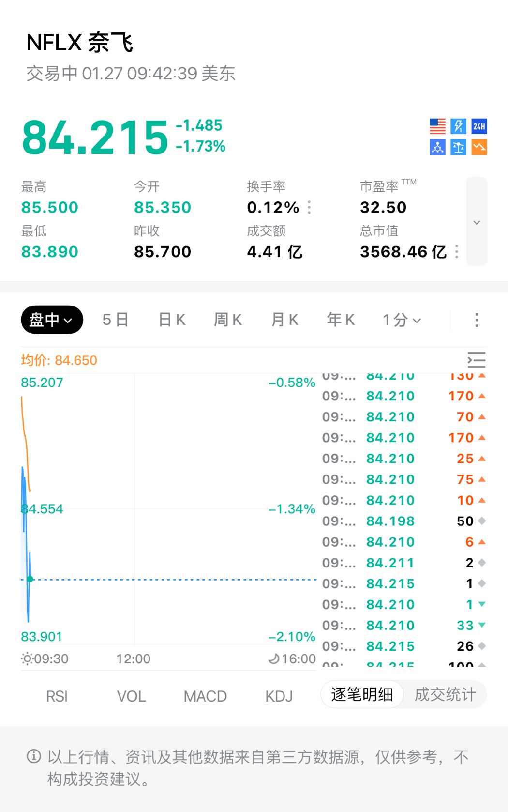Viewport: 508px width, 812px height.
Task: Open chart options via three-dot icon
Action: [477, 320]
